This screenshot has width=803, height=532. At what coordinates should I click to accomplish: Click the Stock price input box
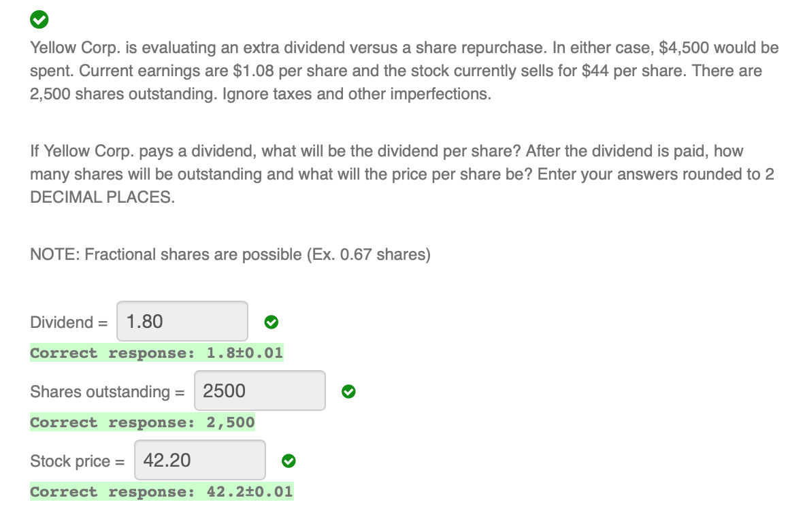pyautogui.click(x=199, y=460)
